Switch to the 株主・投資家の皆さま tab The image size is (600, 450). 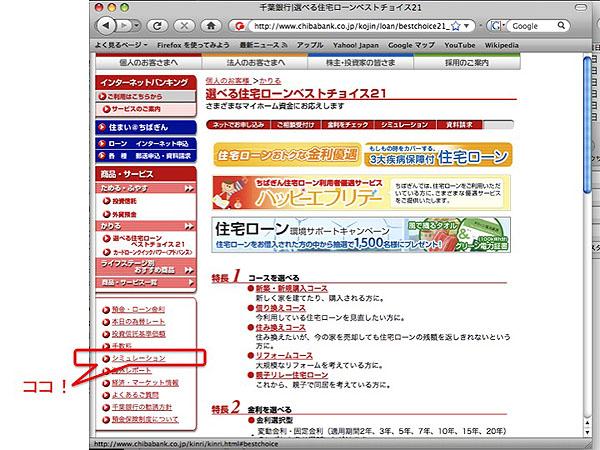(x=360, y=62)
